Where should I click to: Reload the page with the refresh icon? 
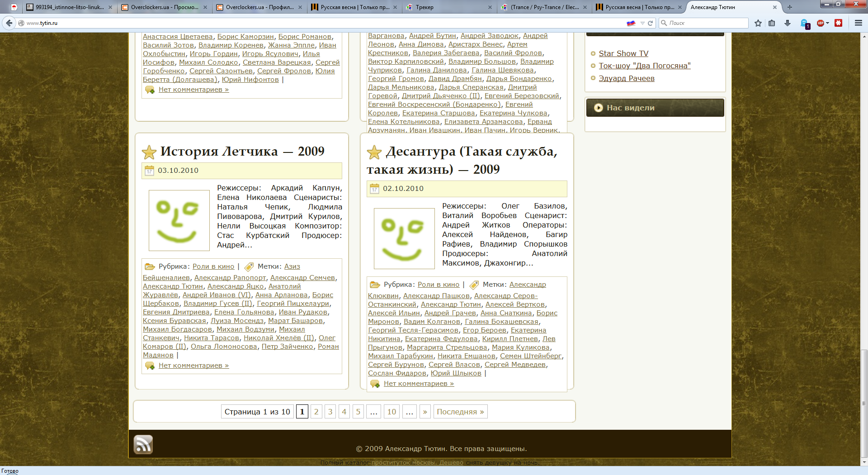(651, 23)
